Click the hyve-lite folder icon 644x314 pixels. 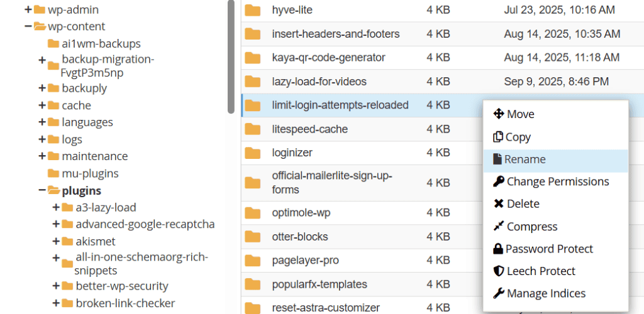pos(253,10)
